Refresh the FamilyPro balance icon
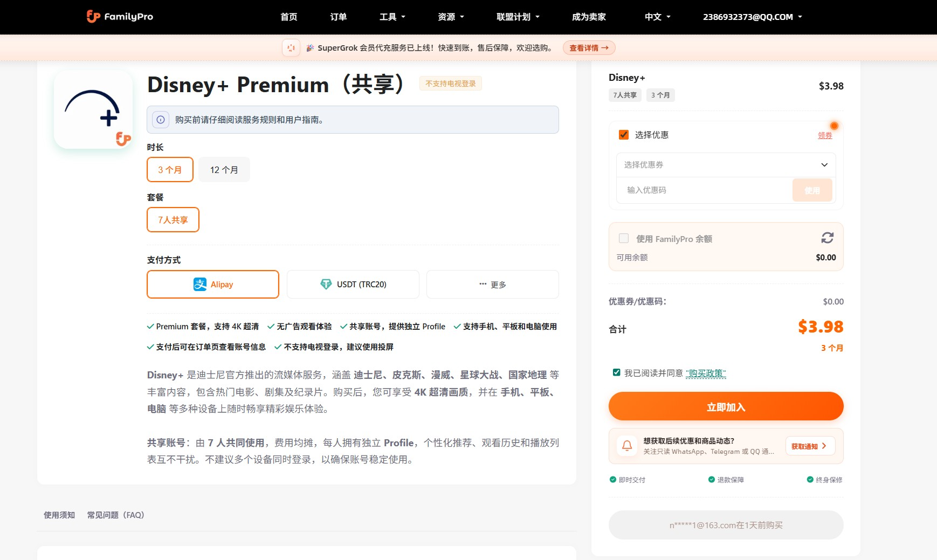This screenshot has width=937, height=560. point(828,238)
